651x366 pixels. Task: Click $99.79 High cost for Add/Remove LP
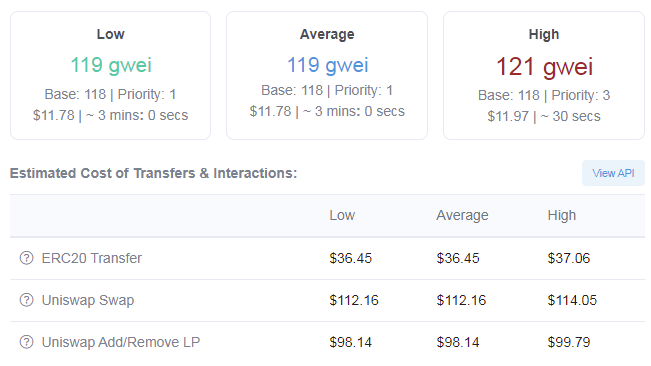click(569, 342)
